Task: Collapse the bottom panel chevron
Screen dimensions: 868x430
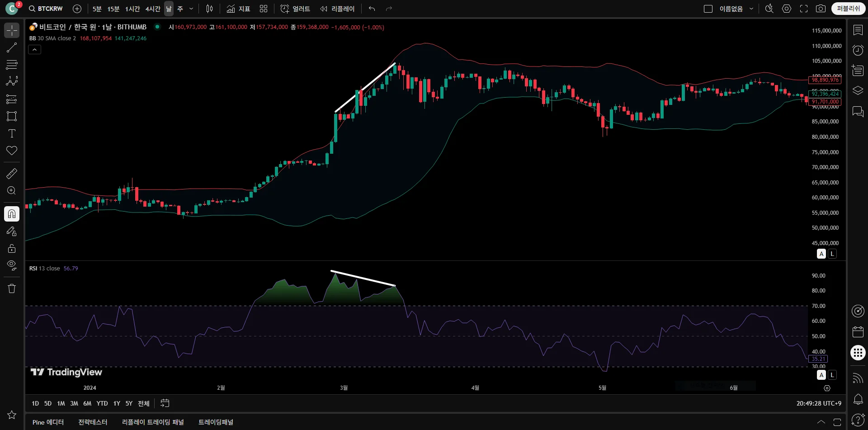Action: 821,422
